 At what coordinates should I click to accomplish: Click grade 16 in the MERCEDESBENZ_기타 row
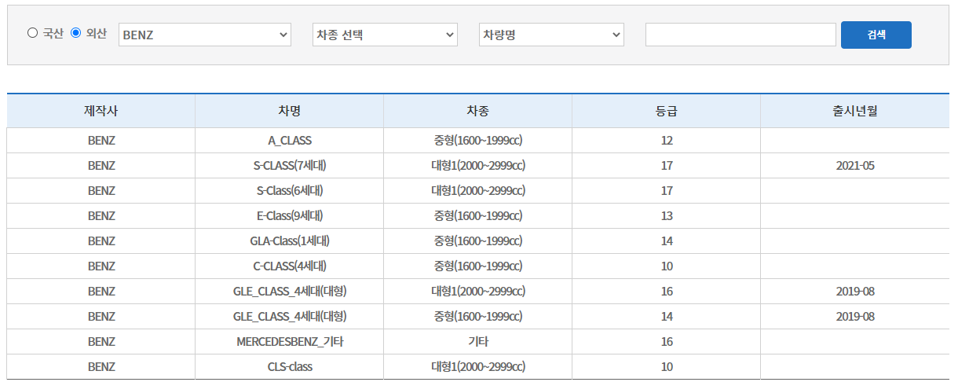667,342
